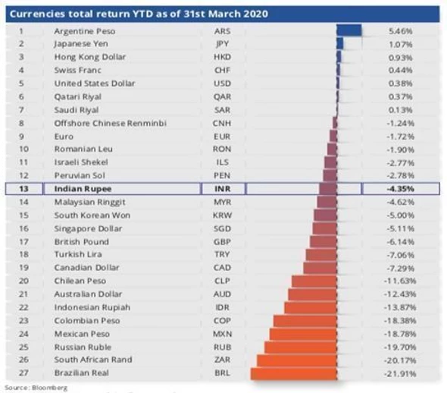Select the Japanese Yen label
Screen dimensions: 447x393
coord(81,44)
